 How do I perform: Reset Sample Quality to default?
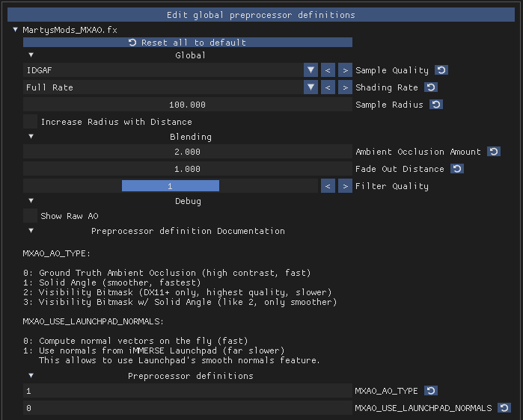point(441,70)
